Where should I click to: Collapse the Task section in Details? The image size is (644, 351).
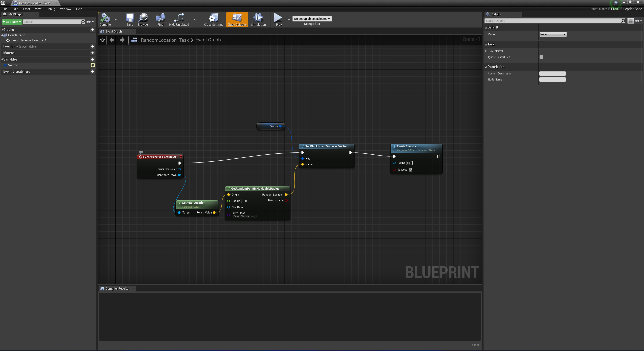pos(486,44)
